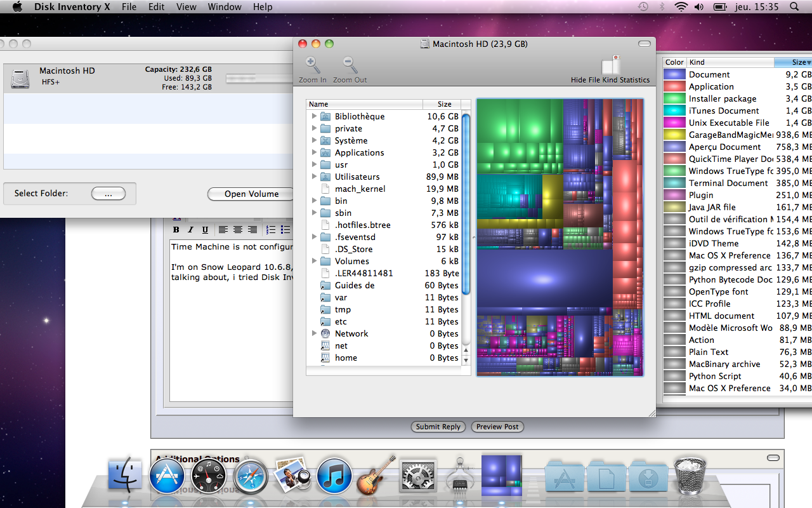This screenshot has height=508, width=812.
Task: Open Downloads folder stack in Dock
Action: point(648,476)
